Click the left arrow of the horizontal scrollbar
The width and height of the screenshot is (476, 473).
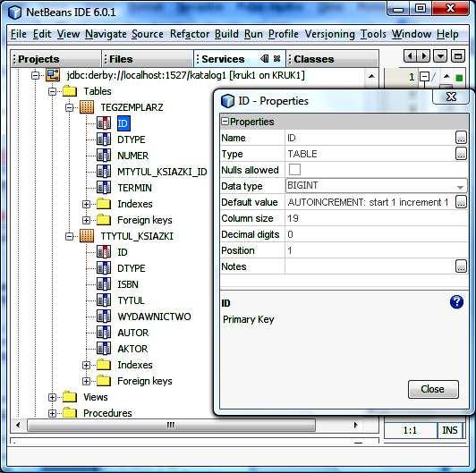click(18, 425)
